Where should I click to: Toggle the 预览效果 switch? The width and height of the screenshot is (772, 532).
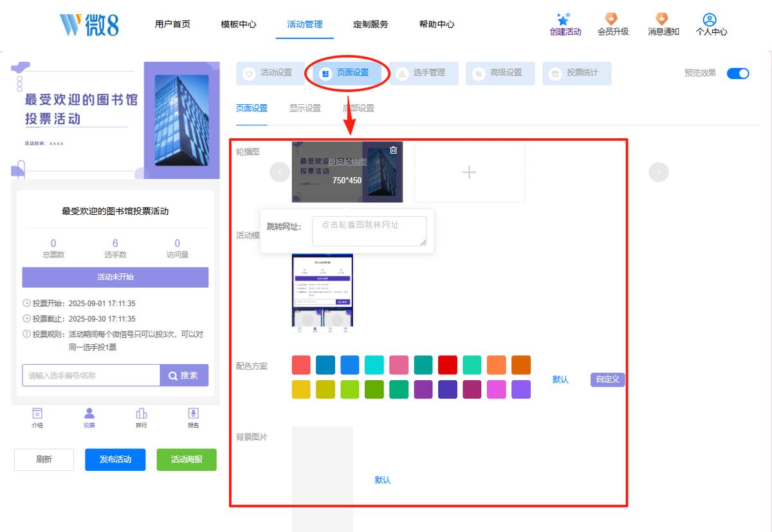[x=738, y=73]
